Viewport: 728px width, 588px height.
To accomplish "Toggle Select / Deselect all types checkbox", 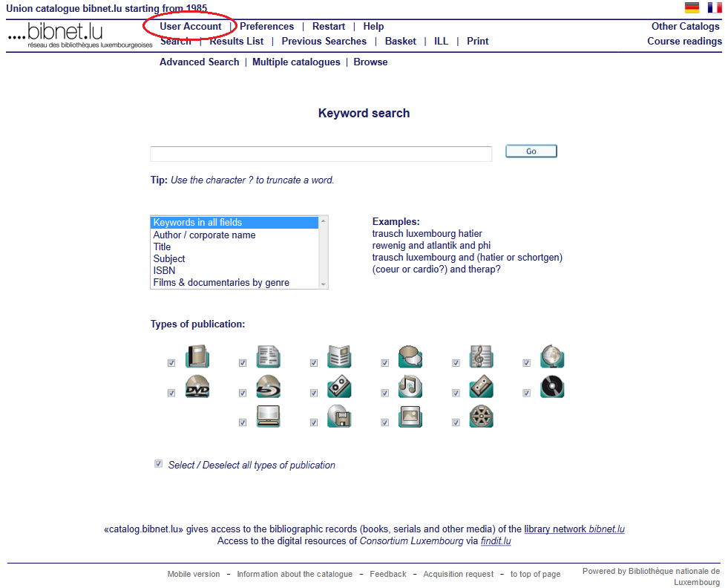I will [x=158, y=463].
